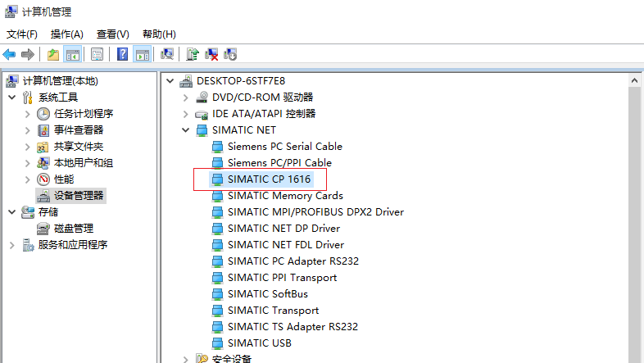Viewport: 644px width, 363px height.
Task: Select 设备管理器 in the left tree
Action: click(x=79, y=196)
